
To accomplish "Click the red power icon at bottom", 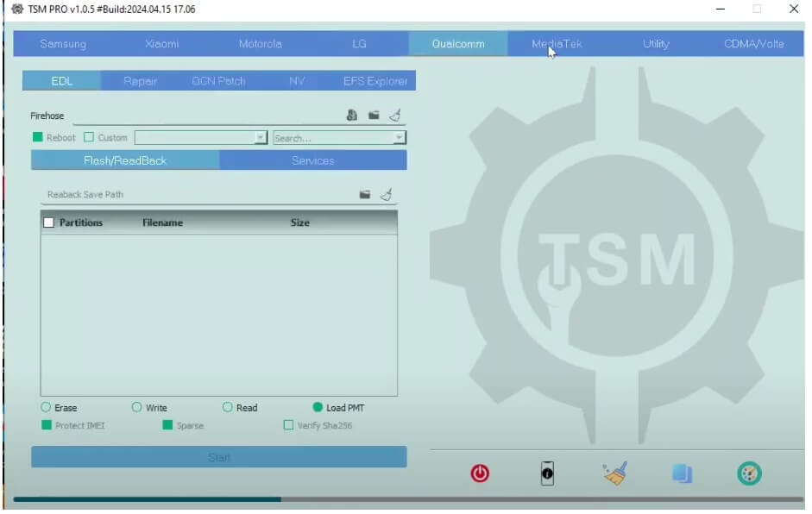I will coord(480,473).
